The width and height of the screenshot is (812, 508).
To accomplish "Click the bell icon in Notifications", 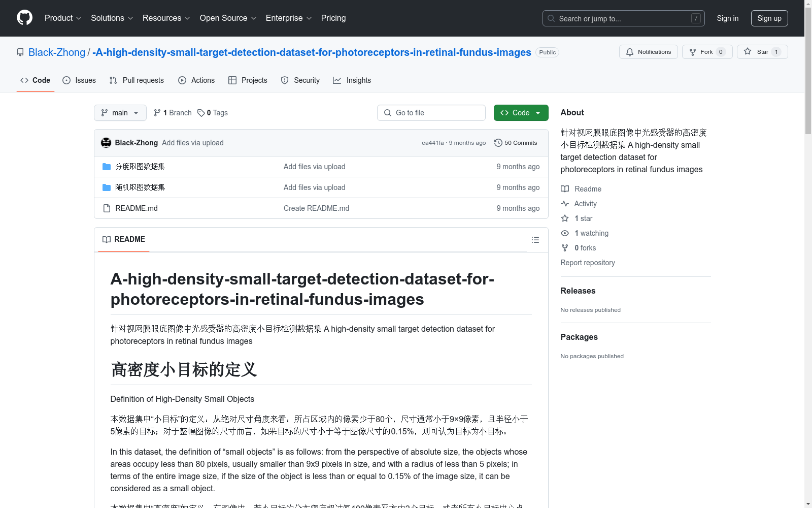I will point(630,52).
